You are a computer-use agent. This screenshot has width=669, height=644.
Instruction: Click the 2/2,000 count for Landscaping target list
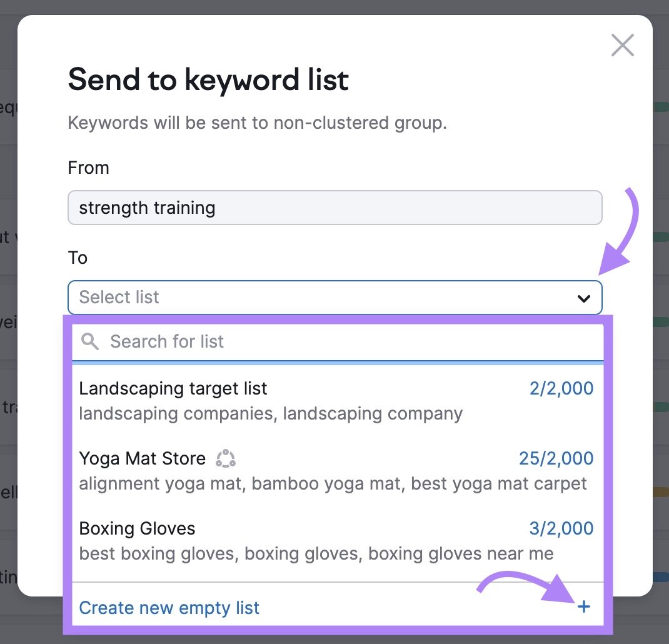click(x=561, y=388)
